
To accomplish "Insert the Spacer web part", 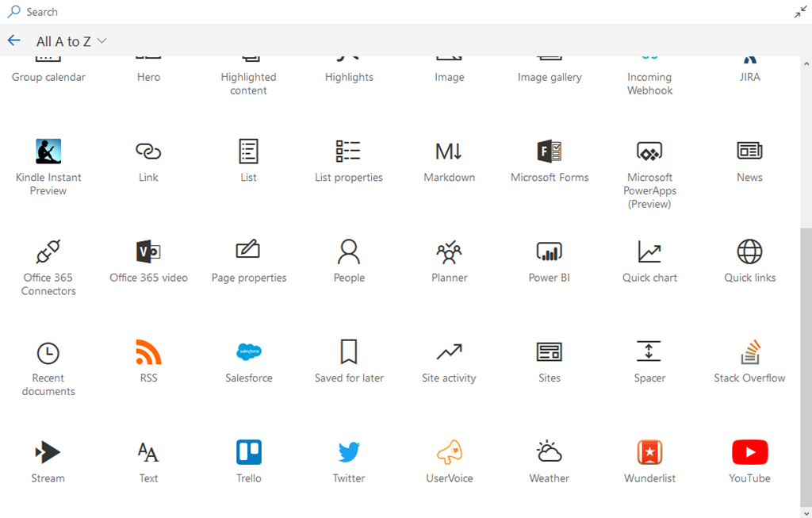I will point(649,352).
